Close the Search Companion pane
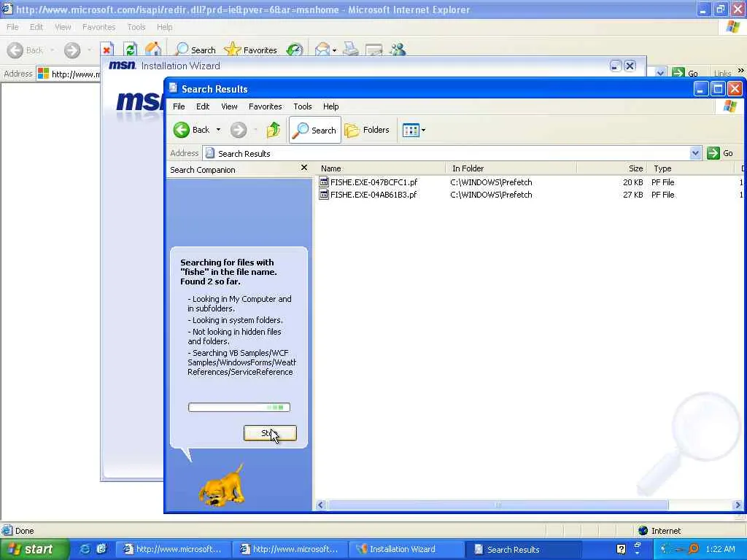Viewport: 747px width, 560px height. [304, 168]
